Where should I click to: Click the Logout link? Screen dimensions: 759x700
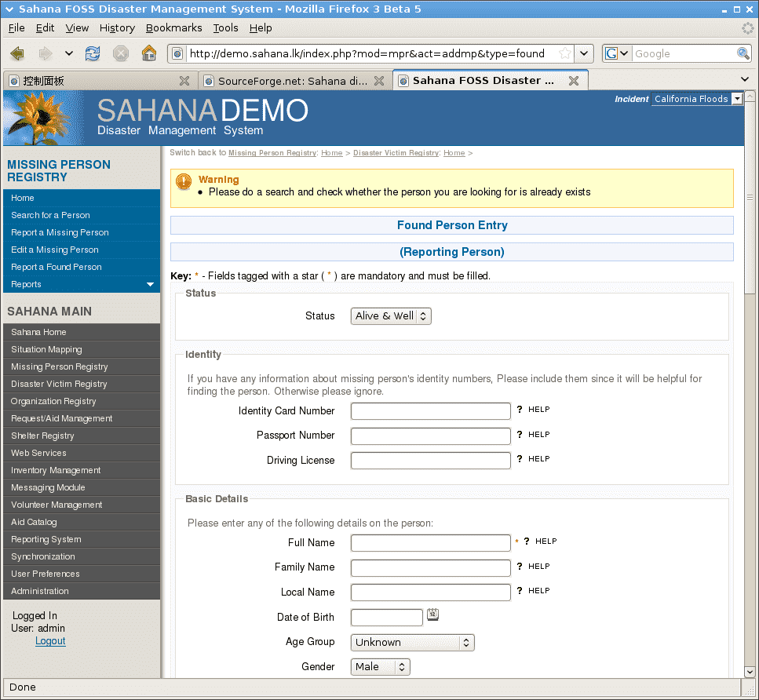point(50,641)
